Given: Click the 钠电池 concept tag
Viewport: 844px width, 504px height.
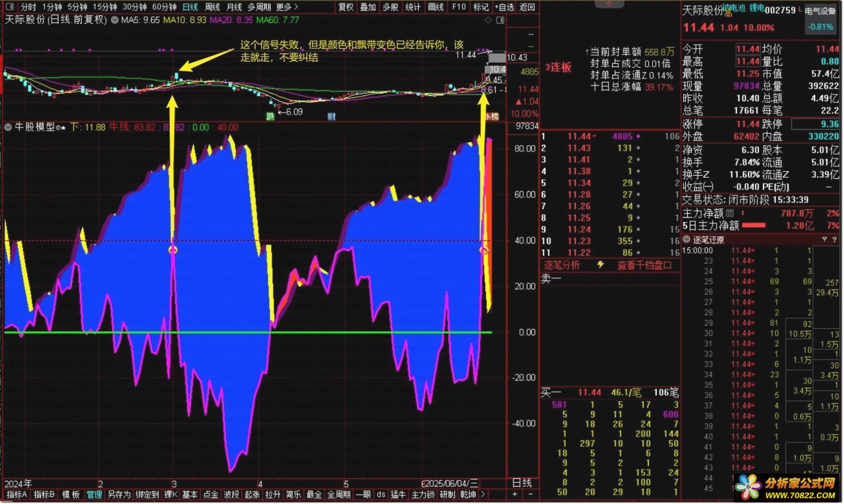Looking at the screenshot, I should [x=734, y=8].
